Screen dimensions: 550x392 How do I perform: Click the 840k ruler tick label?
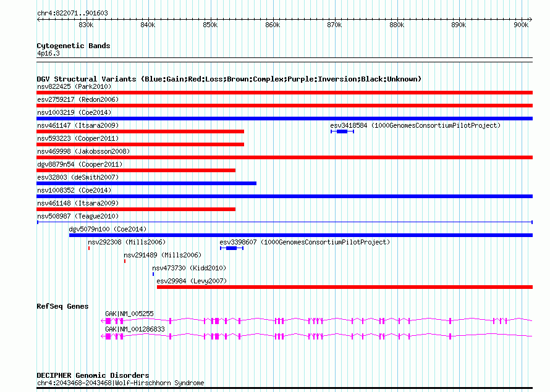148,25
